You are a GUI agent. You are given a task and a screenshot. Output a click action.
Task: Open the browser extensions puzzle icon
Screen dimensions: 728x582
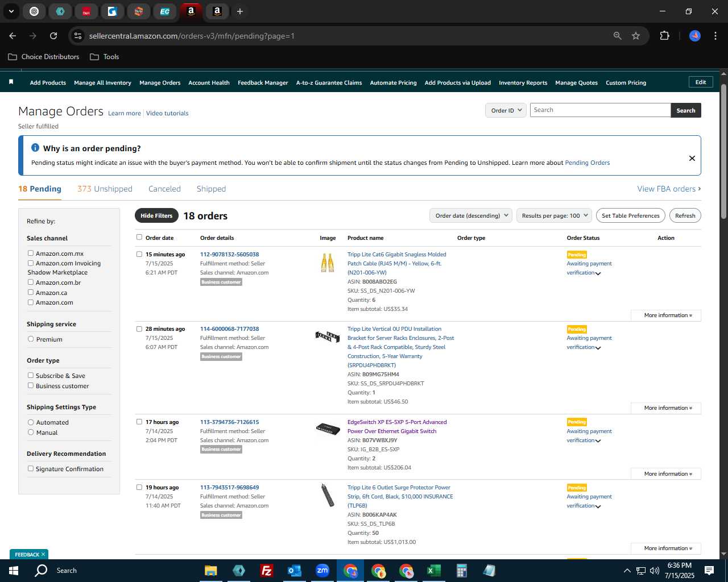click(x=664, y=36)
